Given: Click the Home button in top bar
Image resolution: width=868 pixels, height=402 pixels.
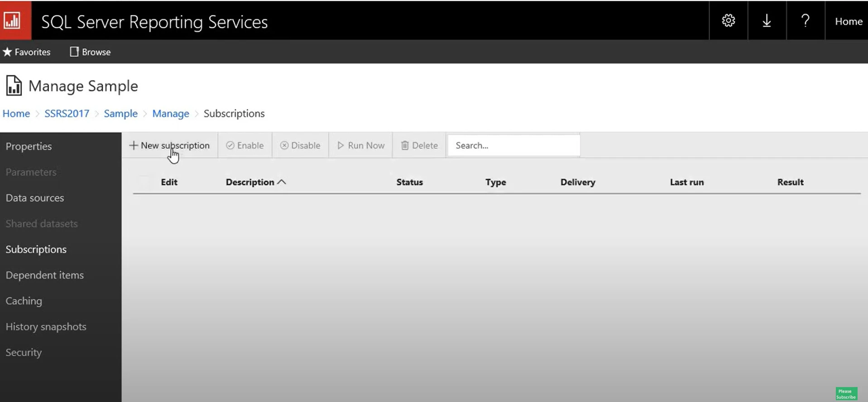Looking at the screenshot, I should (x=848, y=21).
